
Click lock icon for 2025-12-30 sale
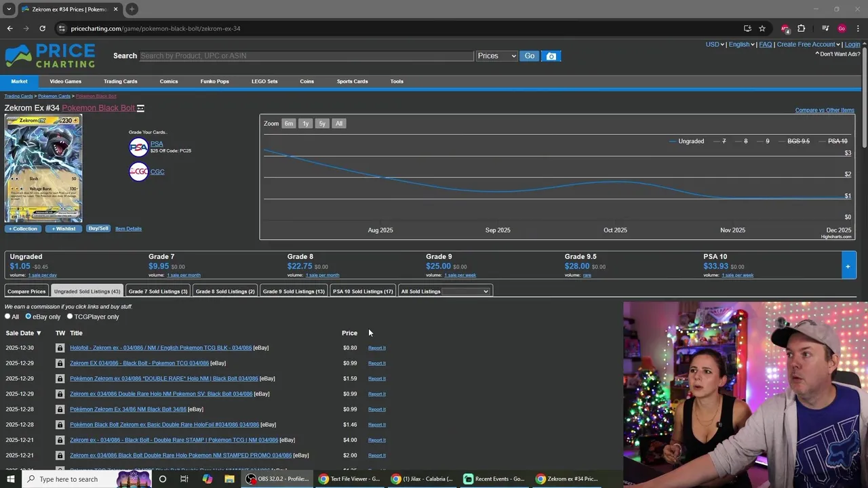pos(60,348)
